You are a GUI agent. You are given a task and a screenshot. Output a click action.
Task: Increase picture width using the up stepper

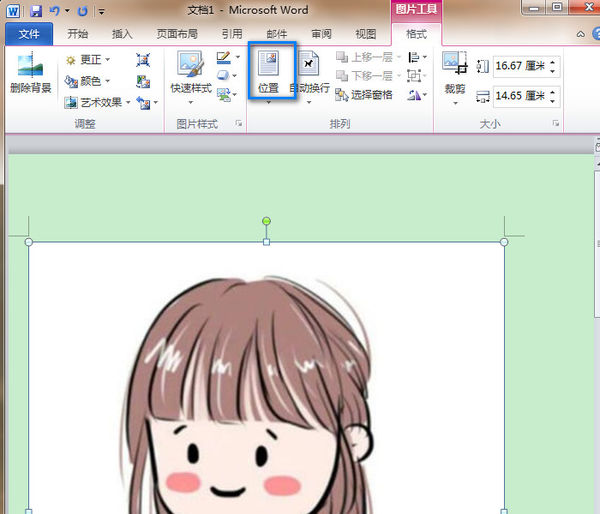pos(553,92)
